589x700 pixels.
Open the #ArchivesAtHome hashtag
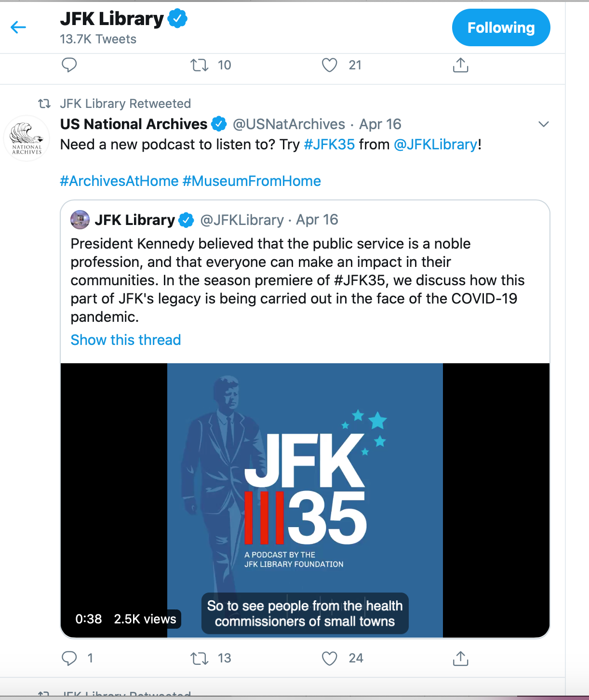click(x=119, y=181)
